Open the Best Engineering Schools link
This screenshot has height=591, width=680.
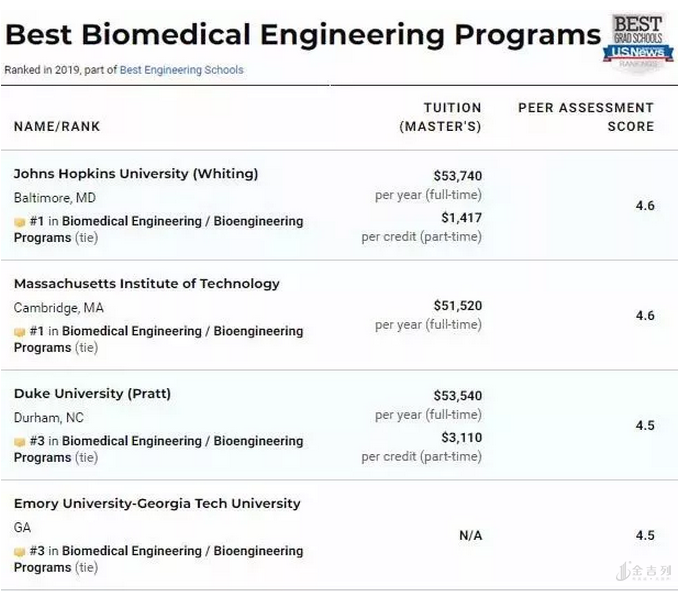181,70
